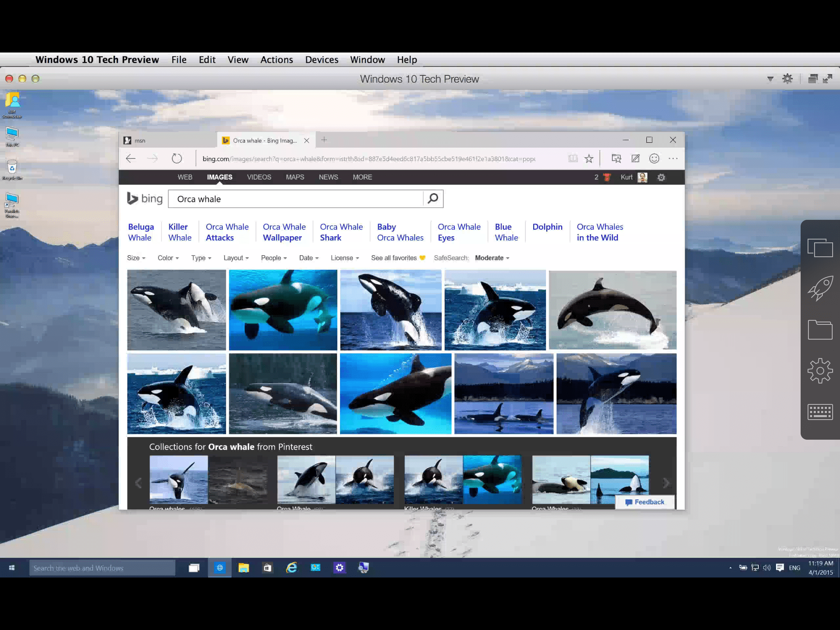This screenshot has width=840, height=630.
Task: Expand the Date filter dropdown
Action: pos(309,258)
